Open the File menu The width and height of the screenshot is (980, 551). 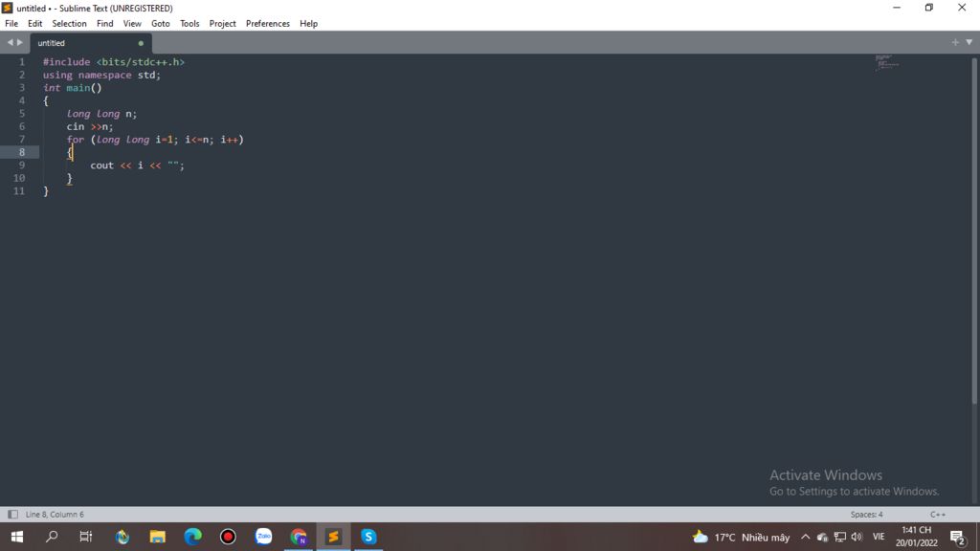point(11,24)
